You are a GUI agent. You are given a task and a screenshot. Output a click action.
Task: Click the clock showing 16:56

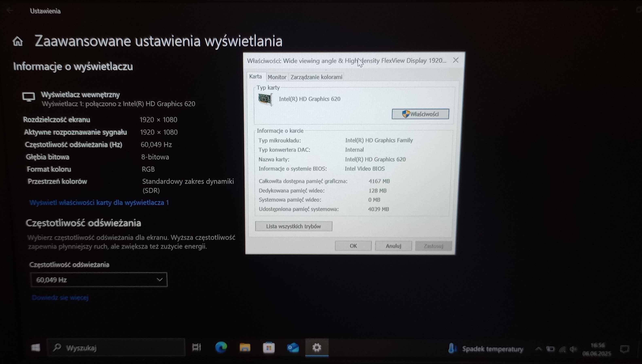tap(598, 345)
